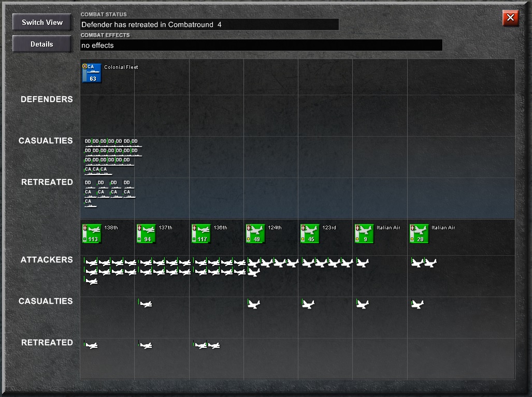532x397 pixels.
Task: Click the DEFENDERS row heading
Action: point(47,99)
